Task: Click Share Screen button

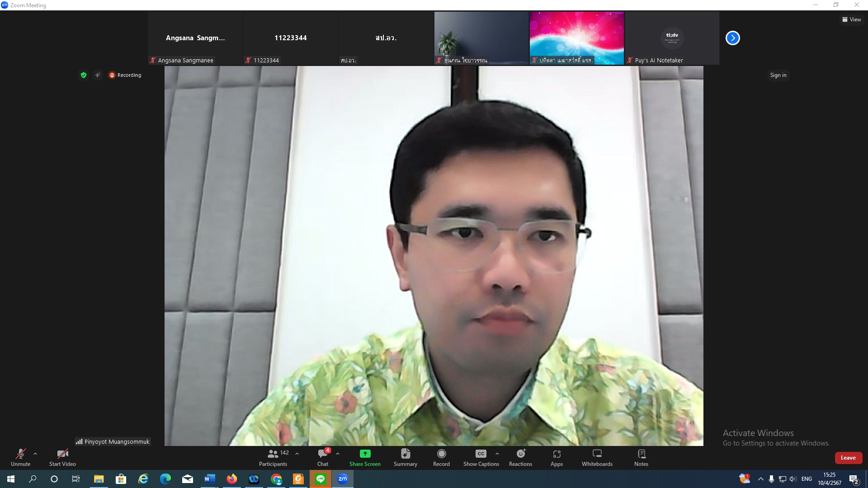Action: 365,457
